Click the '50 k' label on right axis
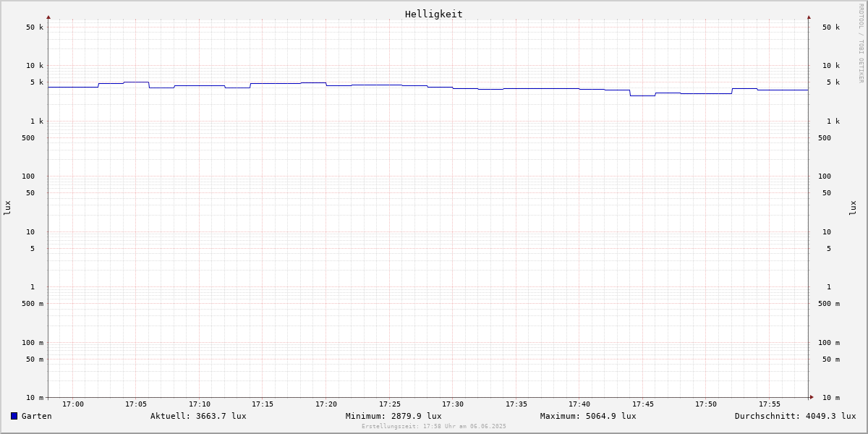868x434 pixels. pos(831,27)
